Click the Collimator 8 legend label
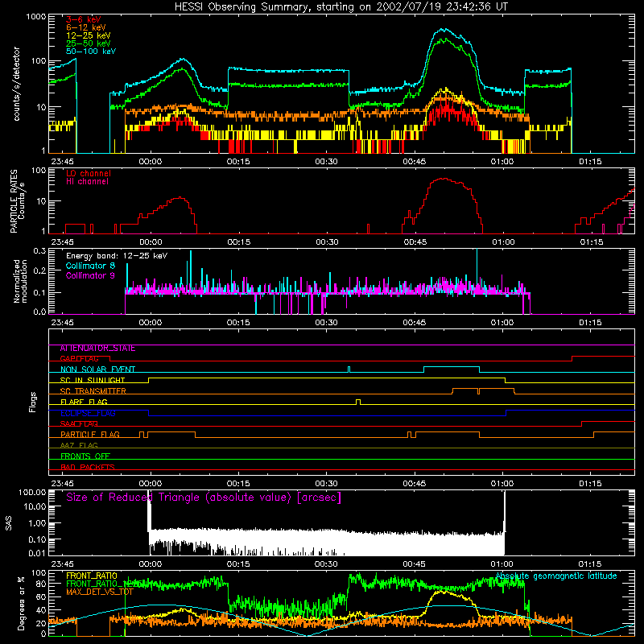 click(90, 266)
